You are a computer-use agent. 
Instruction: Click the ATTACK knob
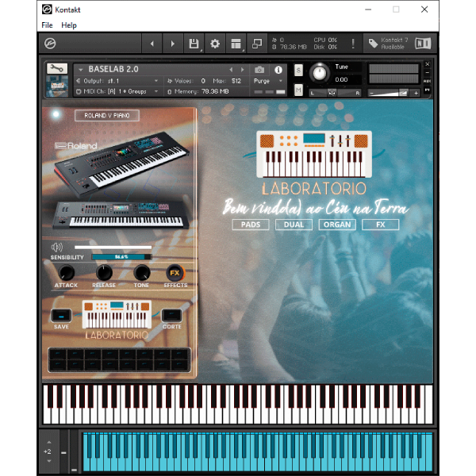click(x=66, y=272)
